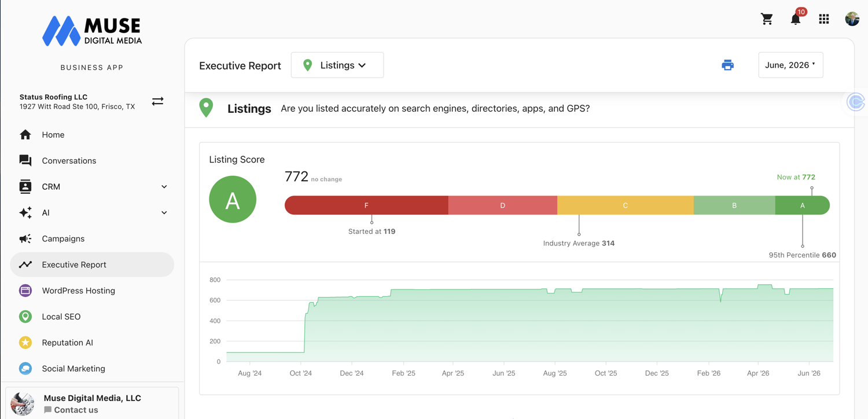
Task: Click Status Roofing LLC business name
Action: [53, 97]
